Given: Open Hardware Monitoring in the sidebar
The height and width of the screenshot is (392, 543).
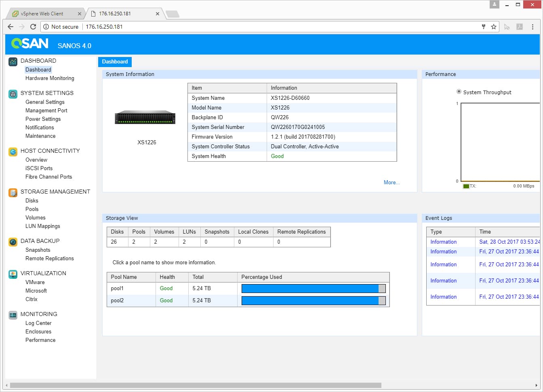Looking at the screenshot, I should point(50,78).
